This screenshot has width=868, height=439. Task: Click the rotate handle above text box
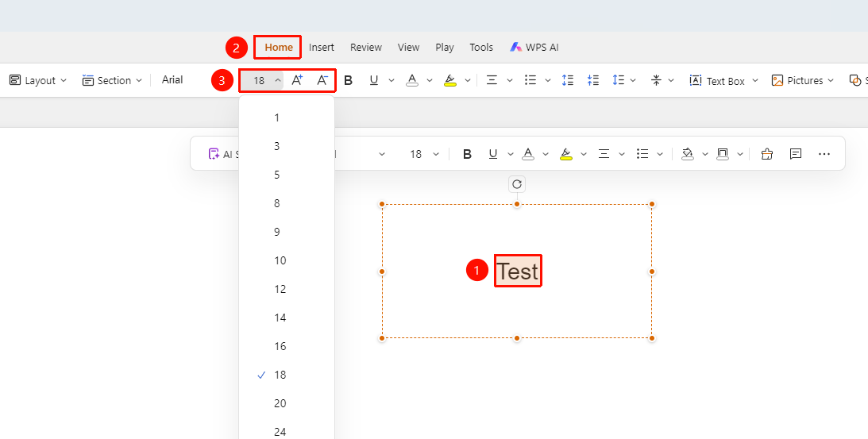517,184
